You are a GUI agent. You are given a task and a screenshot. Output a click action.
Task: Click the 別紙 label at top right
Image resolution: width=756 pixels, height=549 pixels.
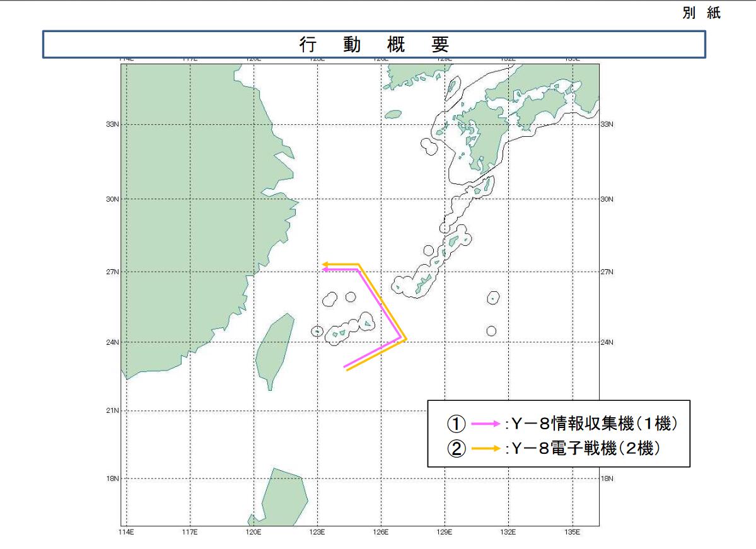pos(701,13)
